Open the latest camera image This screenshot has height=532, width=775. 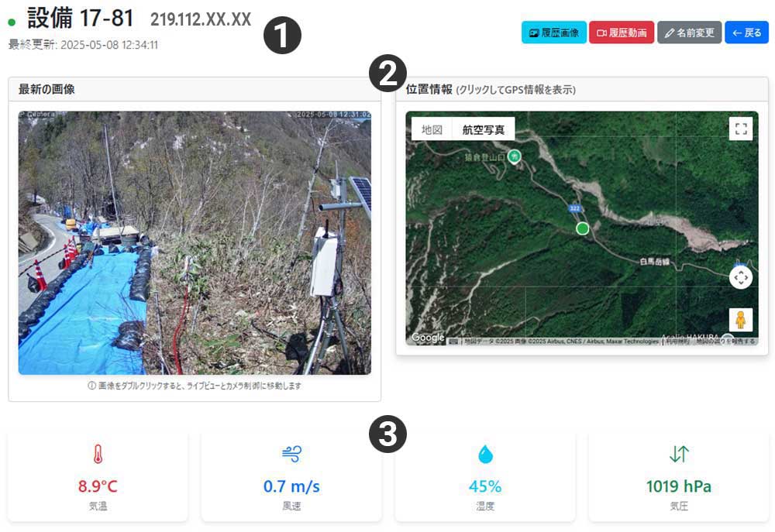coord(195,242)
